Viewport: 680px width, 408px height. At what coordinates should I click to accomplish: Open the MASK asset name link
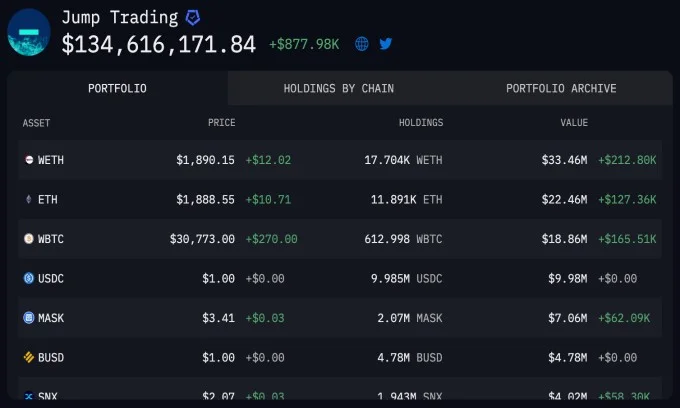tap(51, 318)
